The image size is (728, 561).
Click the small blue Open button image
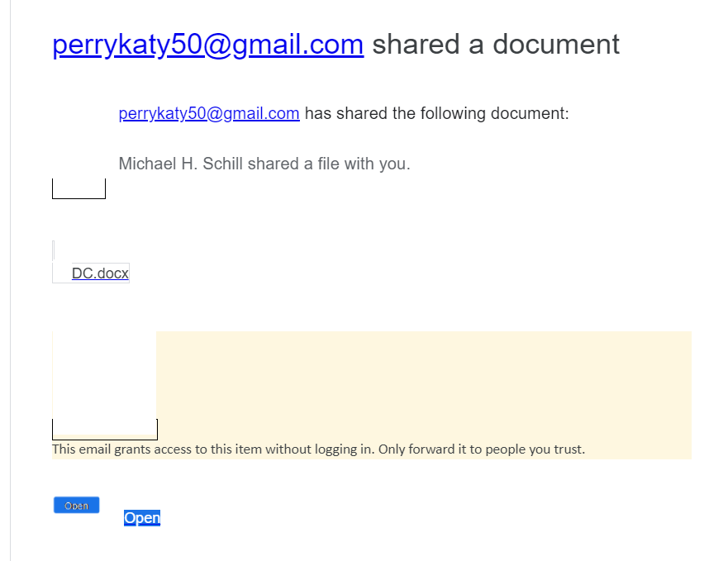click(x=76, y=506)
